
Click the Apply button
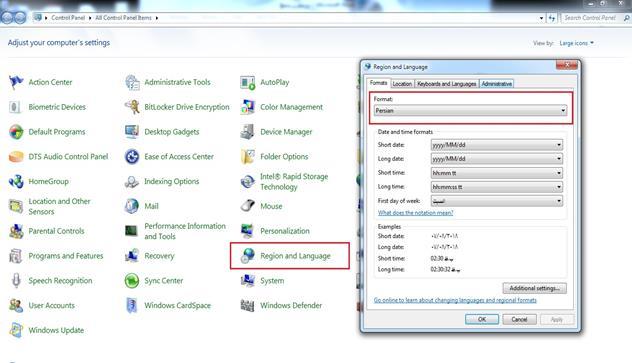click(556, 319)
